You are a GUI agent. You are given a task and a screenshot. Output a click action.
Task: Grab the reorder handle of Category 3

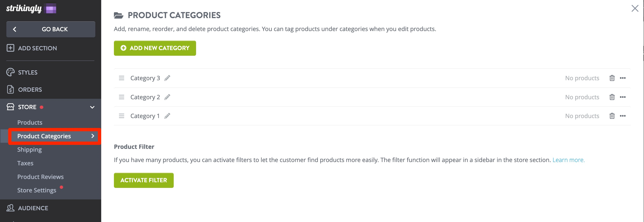click(121, 78)
